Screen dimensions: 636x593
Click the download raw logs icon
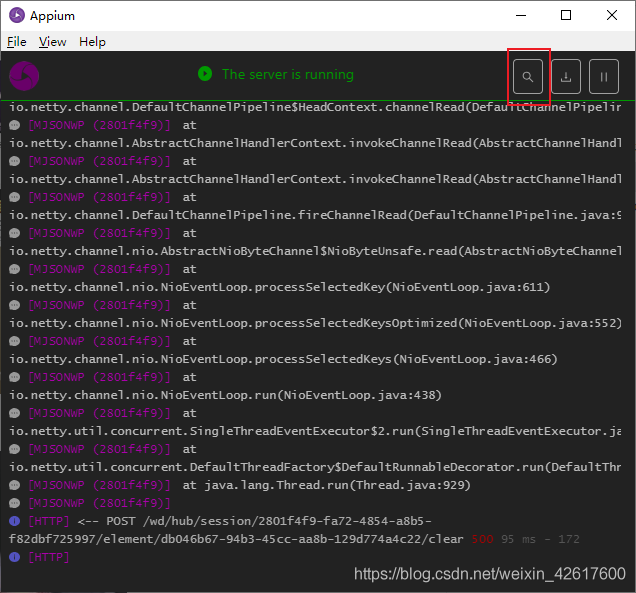click(566, 76)
